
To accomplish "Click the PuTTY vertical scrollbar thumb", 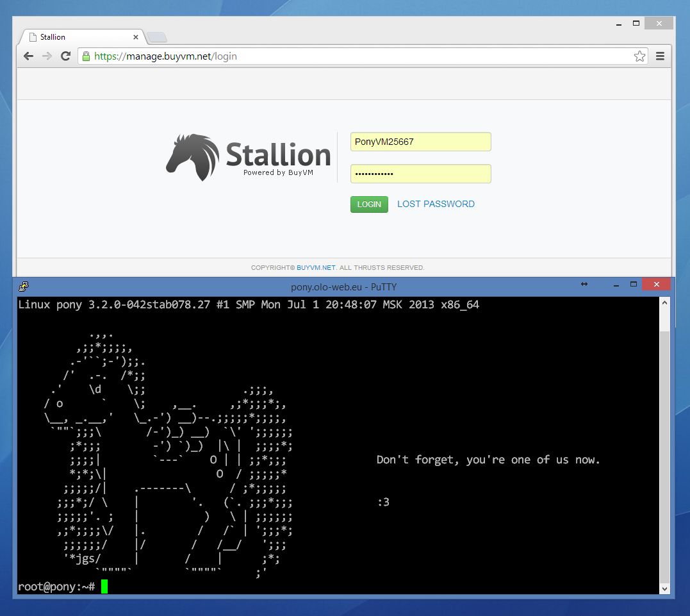I will (664, 456).
